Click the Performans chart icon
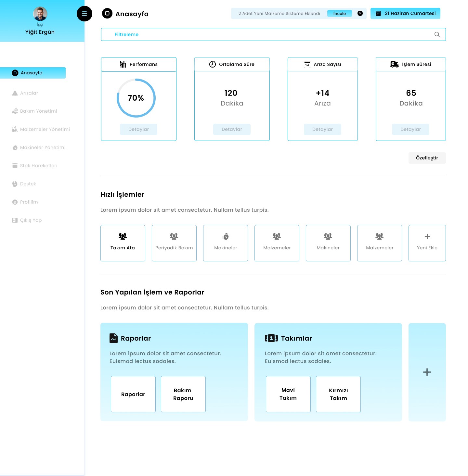468x476 pixels. (123, 64)
